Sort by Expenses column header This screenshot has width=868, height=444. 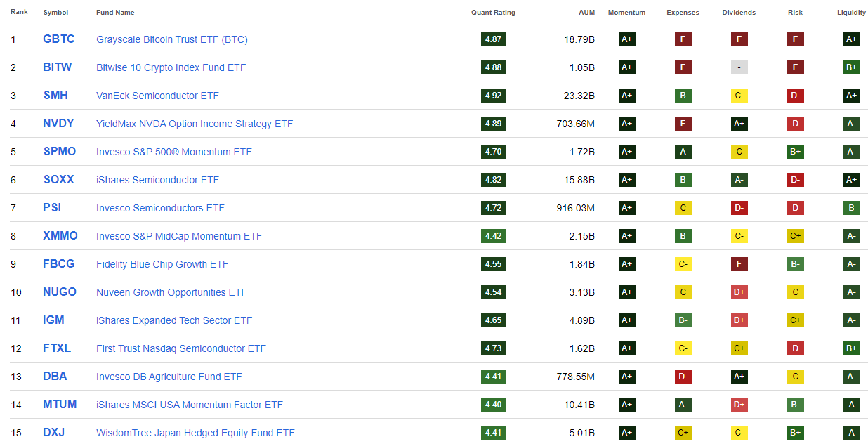(683, 13)
